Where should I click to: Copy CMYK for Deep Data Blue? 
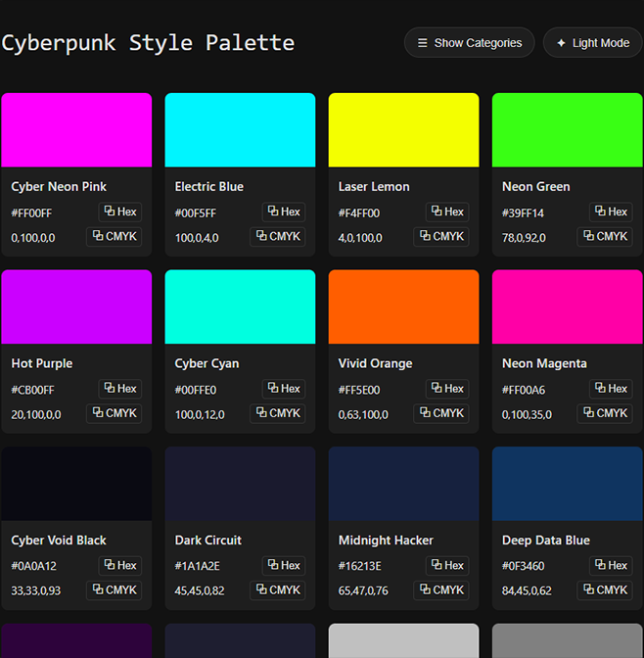pos(605,590)
